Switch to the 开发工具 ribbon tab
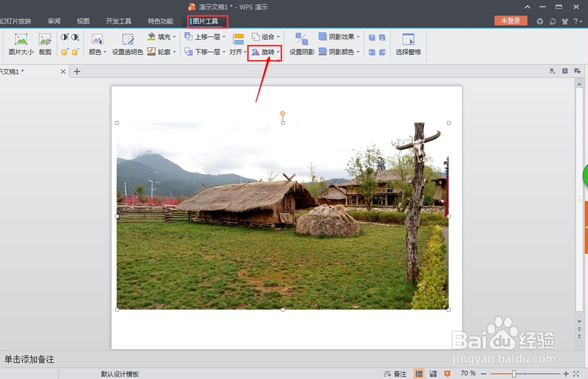This screenshot has width=588, height=379. (x=119, y=21)
